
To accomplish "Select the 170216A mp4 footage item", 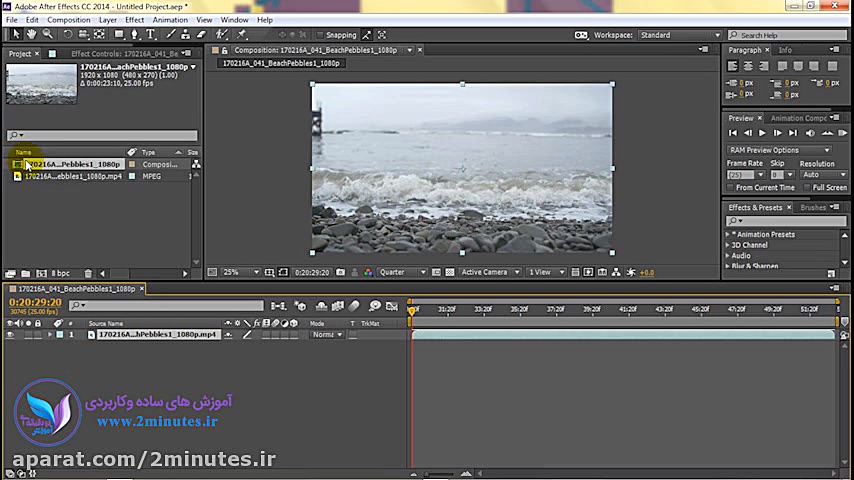I will [73, 177].
